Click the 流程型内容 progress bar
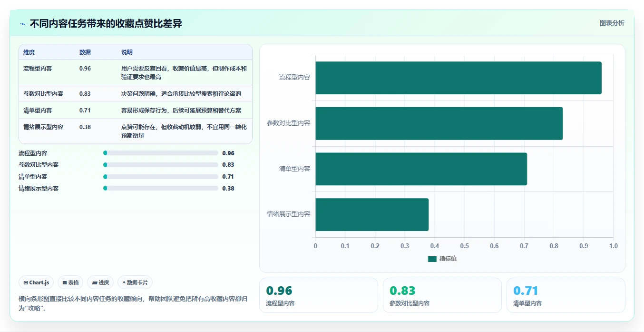The height and width of the screenshot is (332, 644). coord(161,153)
